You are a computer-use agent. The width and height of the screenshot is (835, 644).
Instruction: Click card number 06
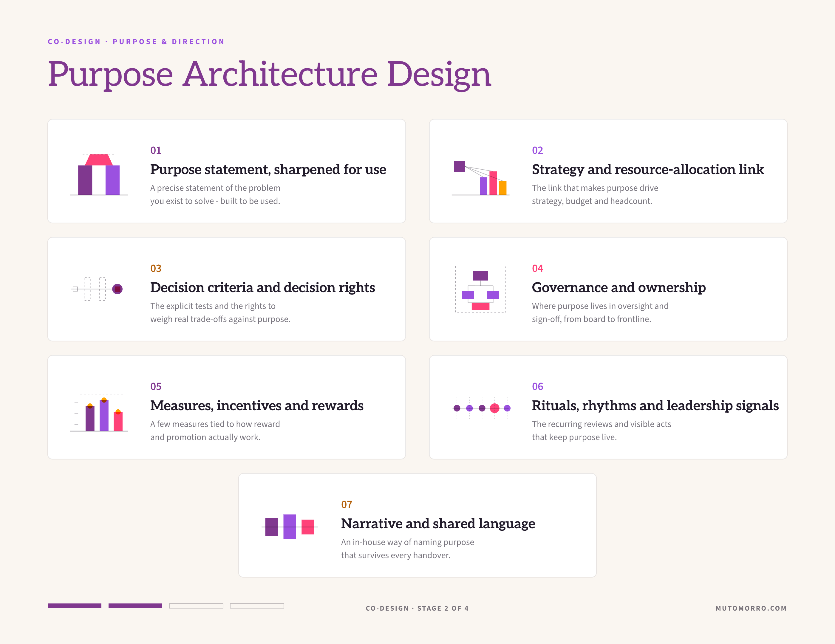click(x=537, y=386)
